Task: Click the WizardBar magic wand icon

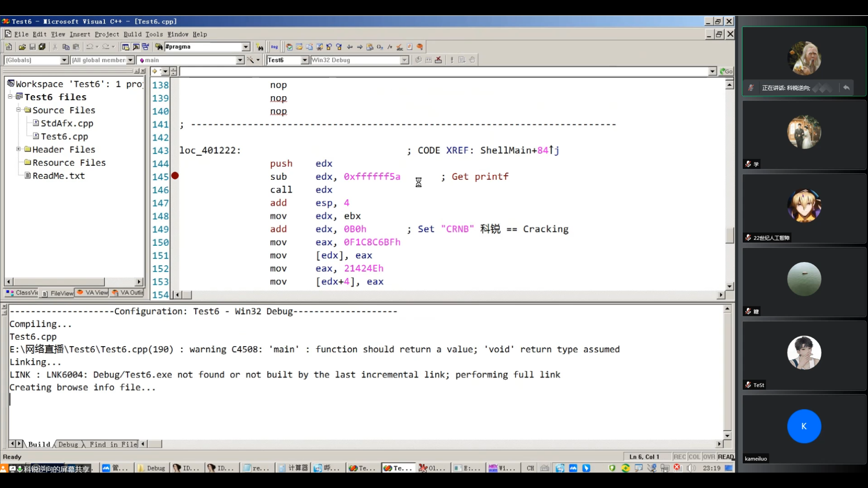Action: 250,60
